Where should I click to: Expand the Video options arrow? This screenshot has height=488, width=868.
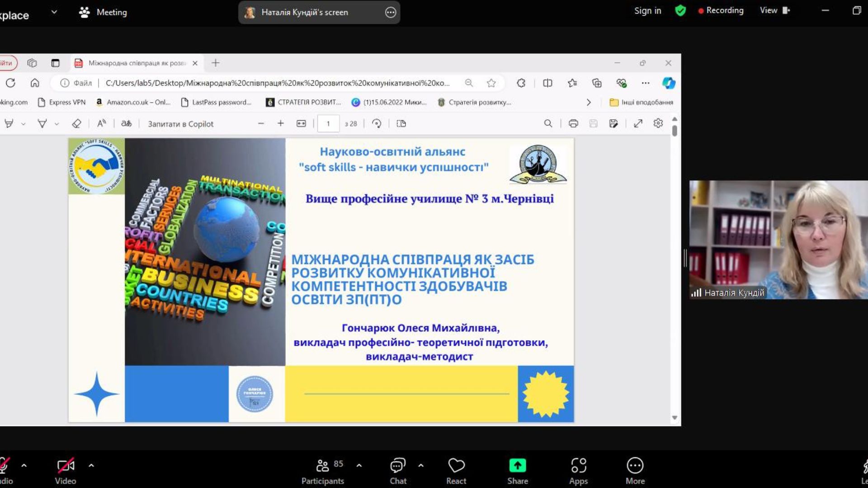[x=91, y=465]
